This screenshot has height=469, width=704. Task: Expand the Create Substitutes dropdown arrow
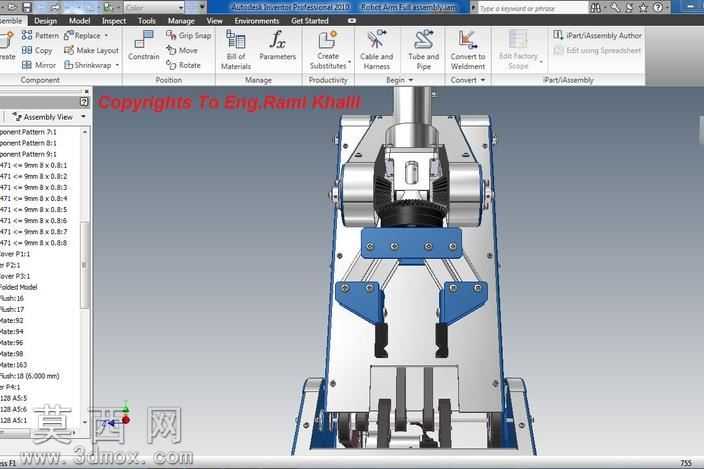point(349,61)
